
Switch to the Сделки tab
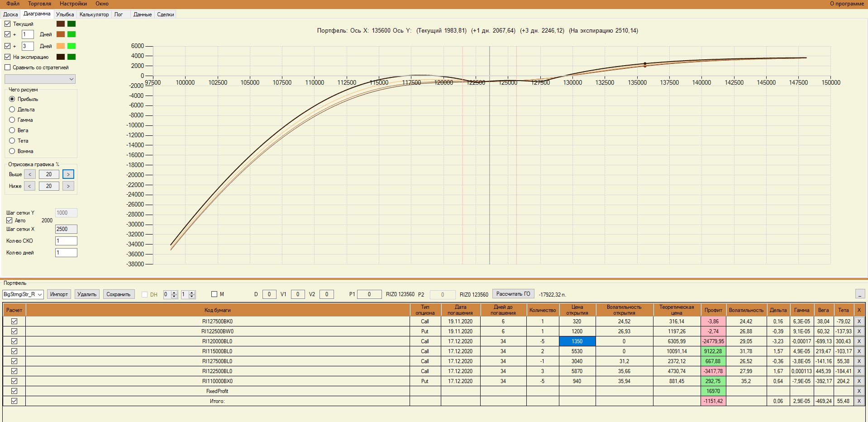click(166, 14)
